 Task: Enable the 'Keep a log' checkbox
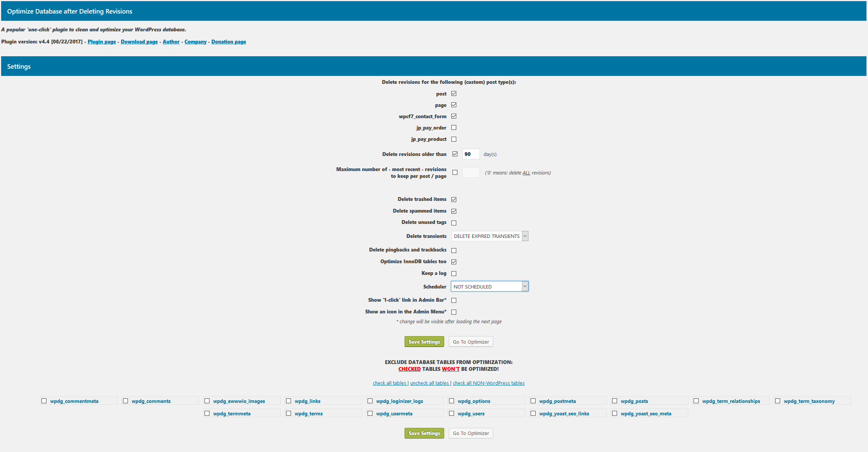point(454,273)
